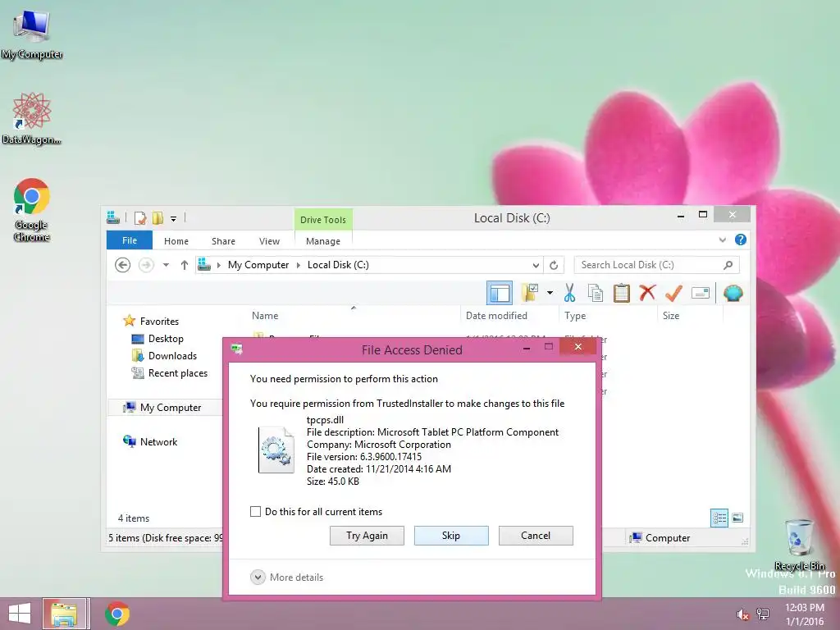This screenshot has width=840, height=630.
Task: Open the DataWagon desktop shortcut
Action: [32, 118]
